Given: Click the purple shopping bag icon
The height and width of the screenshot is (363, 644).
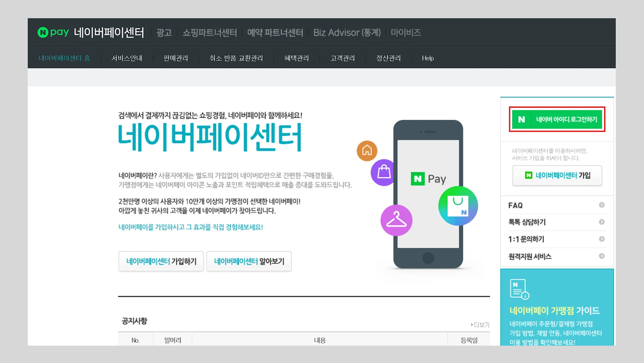Looking at the screenshot, I should coord(384,172).
